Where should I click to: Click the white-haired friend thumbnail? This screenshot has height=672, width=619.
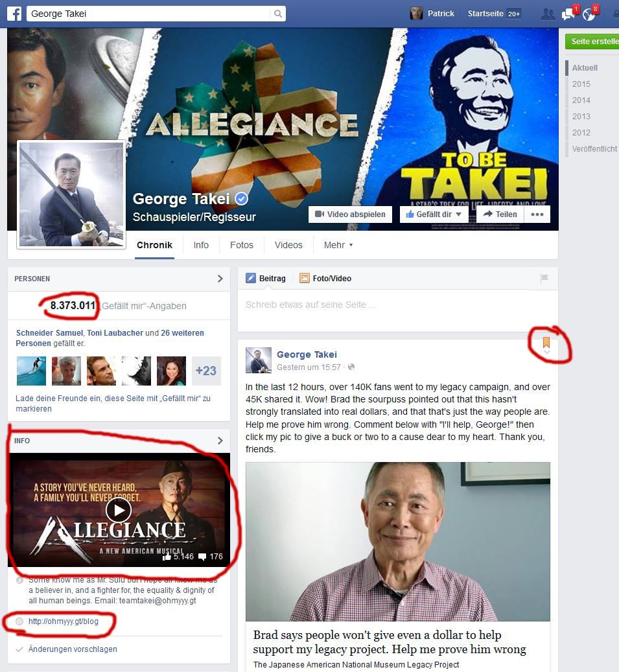[67, 371]
